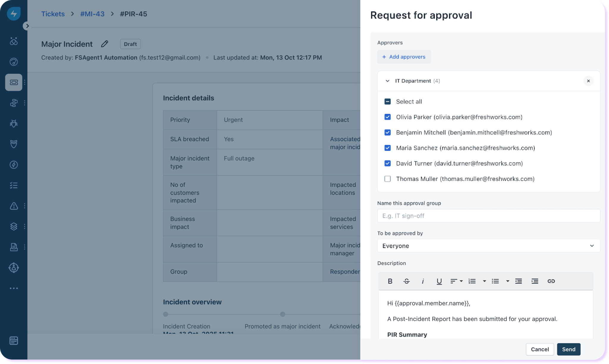
Task: Click the approval group name input field
Action: click(488, 216)
